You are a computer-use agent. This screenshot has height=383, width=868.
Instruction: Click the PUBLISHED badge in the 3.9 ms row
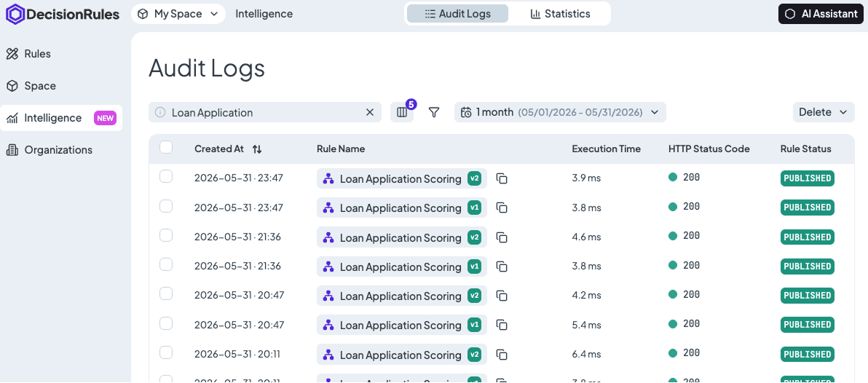point(808,178)
